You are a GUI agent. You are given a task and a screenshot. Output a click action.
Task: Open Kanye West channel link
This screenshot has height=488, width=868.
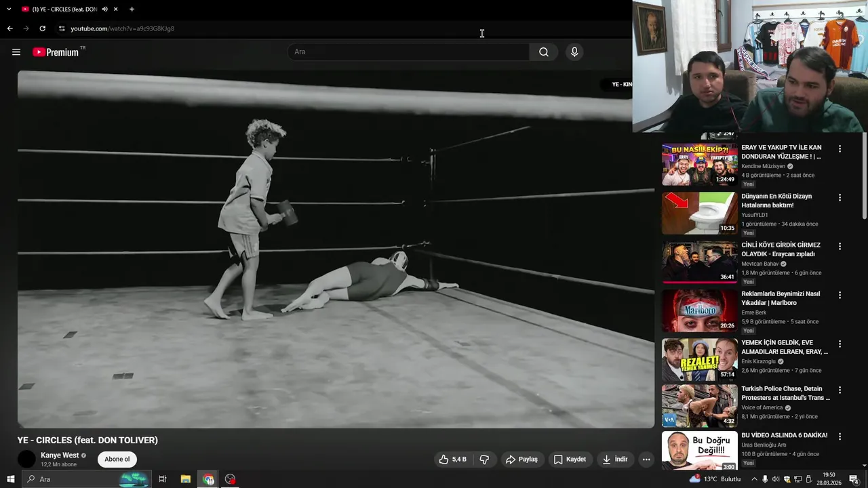(60, 455)
